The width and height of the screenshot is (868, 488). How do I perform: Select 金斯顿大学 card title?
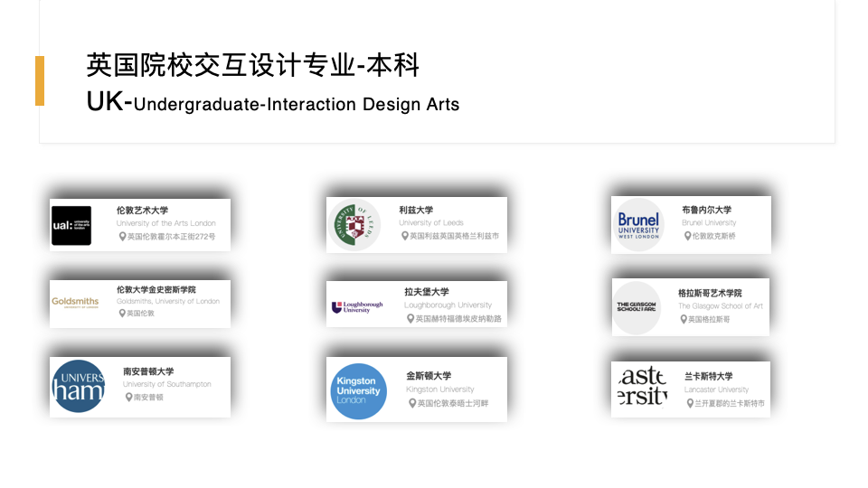429,376
